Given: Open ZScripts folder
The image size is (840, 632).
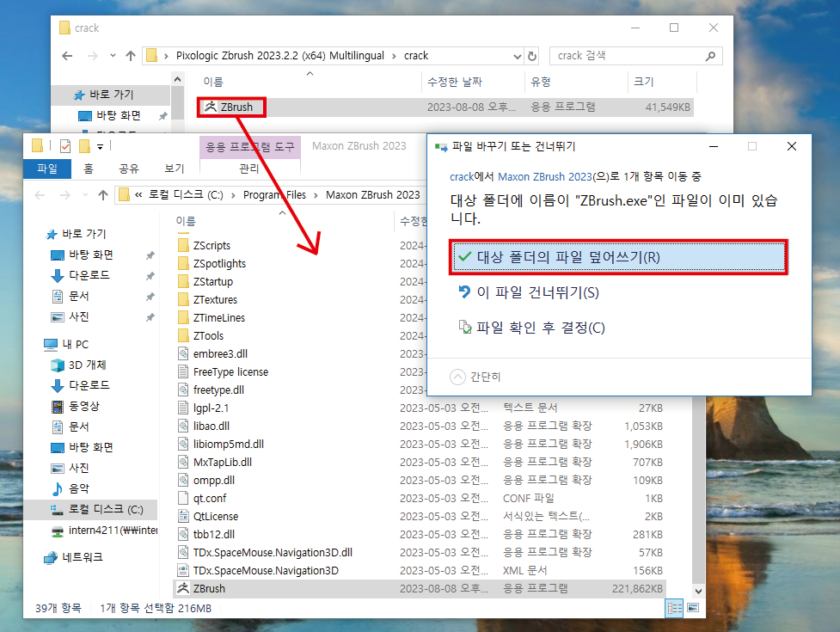Looking at the screenshot, I should pos(212,245).
